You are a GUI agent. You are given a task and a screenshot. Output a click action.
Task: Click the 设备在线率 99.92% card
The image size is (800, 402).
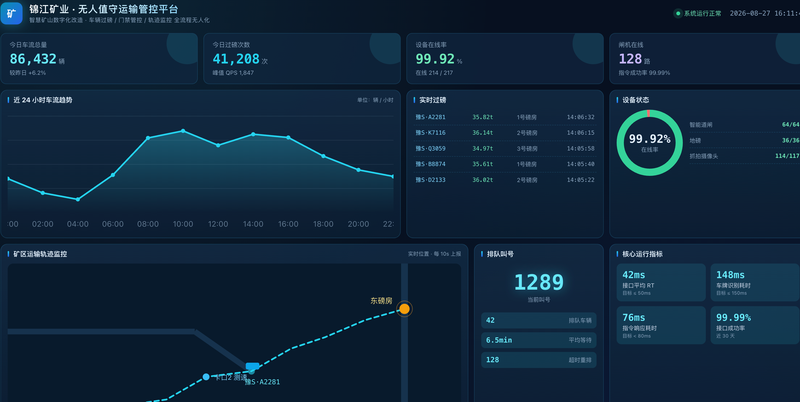pos(505,59)
